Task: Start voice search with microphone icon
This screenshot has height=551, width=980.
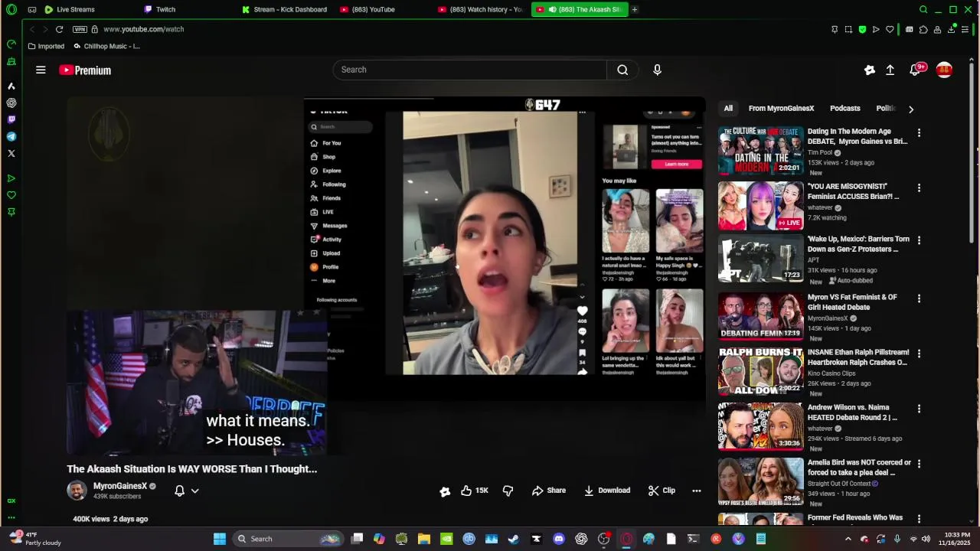Action: [x=657, y=70]
